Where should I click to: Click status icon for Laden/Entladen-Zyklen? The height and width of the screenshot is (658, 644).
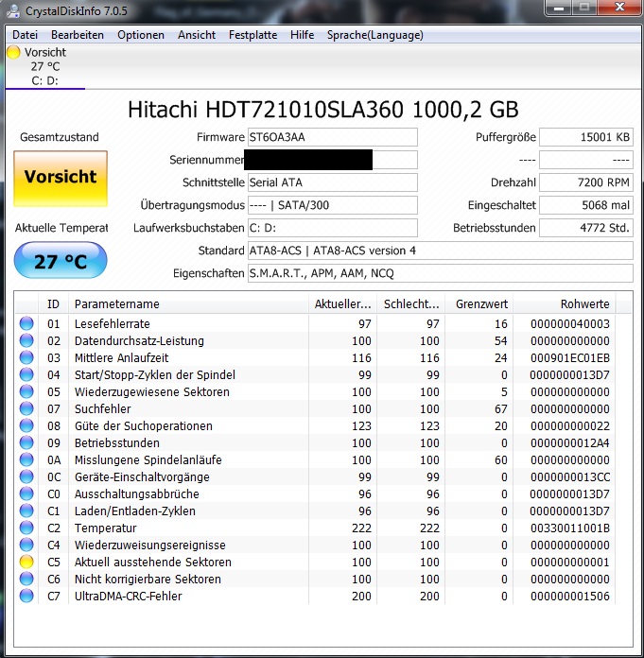[26, 511]
